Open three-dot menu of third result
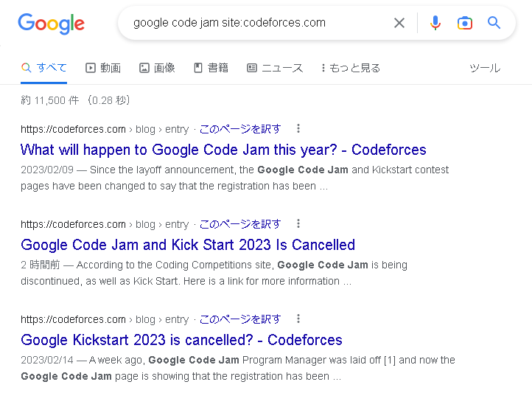The height and width of the screenshot is (407, 532). 298,319
